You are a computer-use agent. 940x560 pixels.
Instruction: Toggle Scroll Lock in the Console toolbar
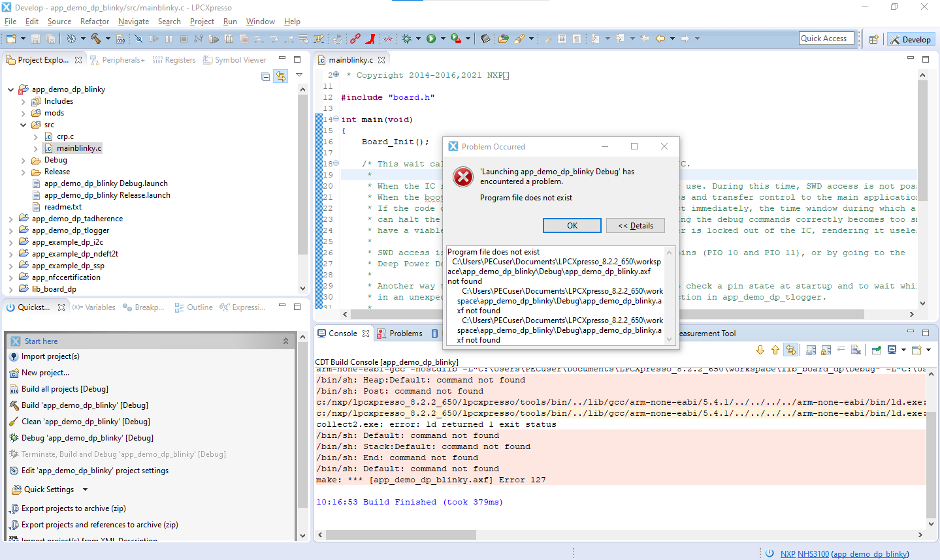coord(826,350)
